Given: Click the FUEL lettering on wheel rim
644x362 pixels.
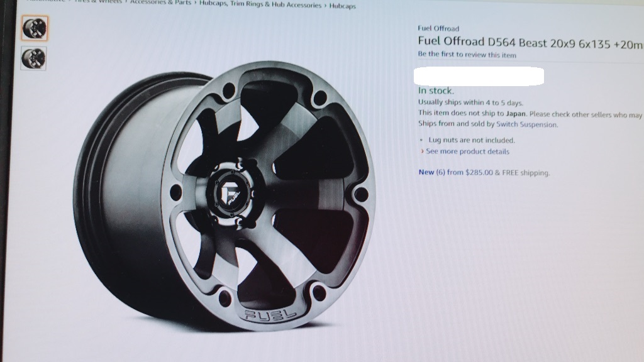Looking at the screenshot, I should click(270, 315).
